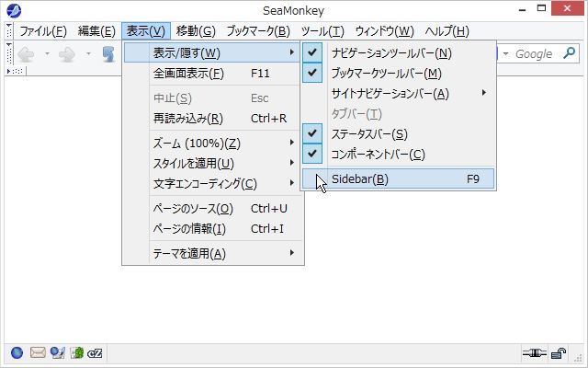Expand サイトナビゲーションバー(A) submenu

pyautogui.click(x=399, y=94)
